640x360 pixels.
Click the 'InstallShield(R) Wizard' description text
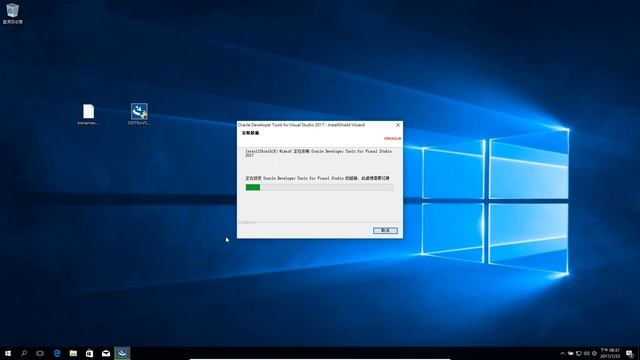click(318, 153)
